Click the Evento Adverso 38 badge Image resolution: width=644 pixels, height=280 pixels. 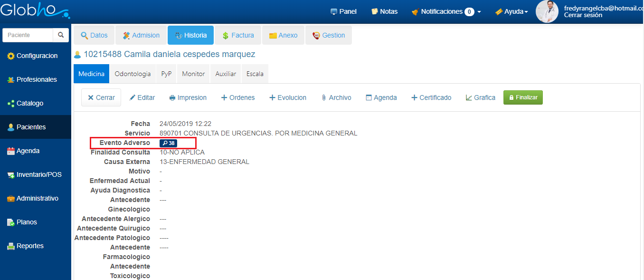pos(168,143)
